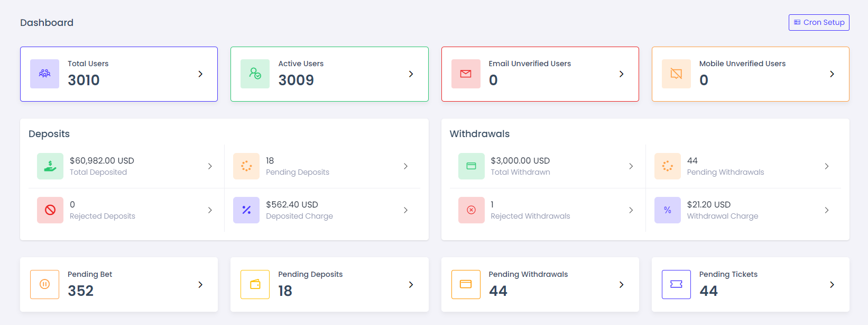Go to Pending Deposits in the Deposits panel
868x325 pixels.
click(x=297, y=166)
